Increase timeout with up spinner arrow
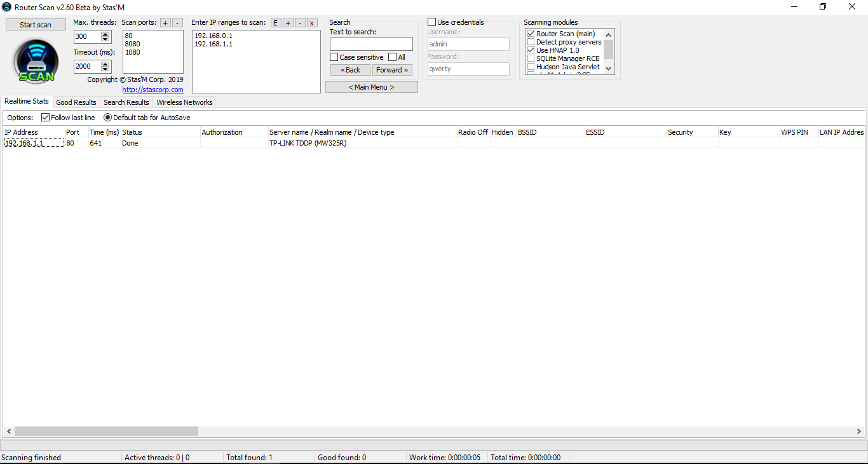868x464 pixels. tap(105, 64)
